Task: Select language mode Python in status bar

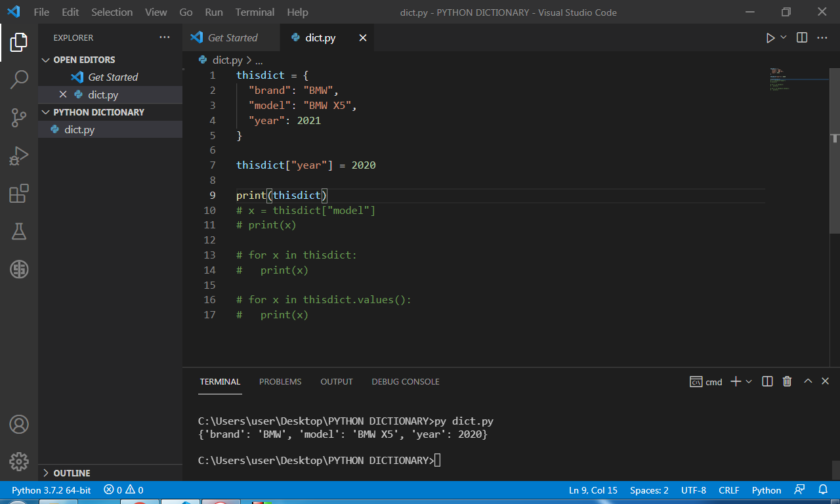Action: click(766, 490)
